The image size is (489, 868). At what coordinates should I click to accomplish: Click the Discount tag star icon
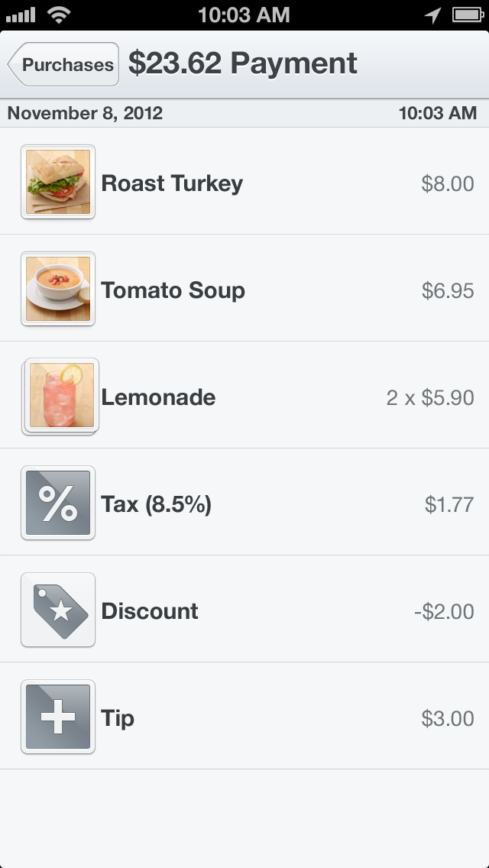58,610
